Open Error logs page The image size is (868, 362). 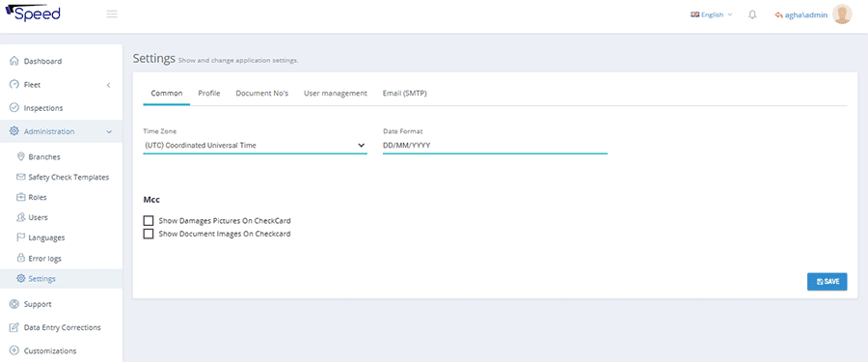tap(44, 259)
